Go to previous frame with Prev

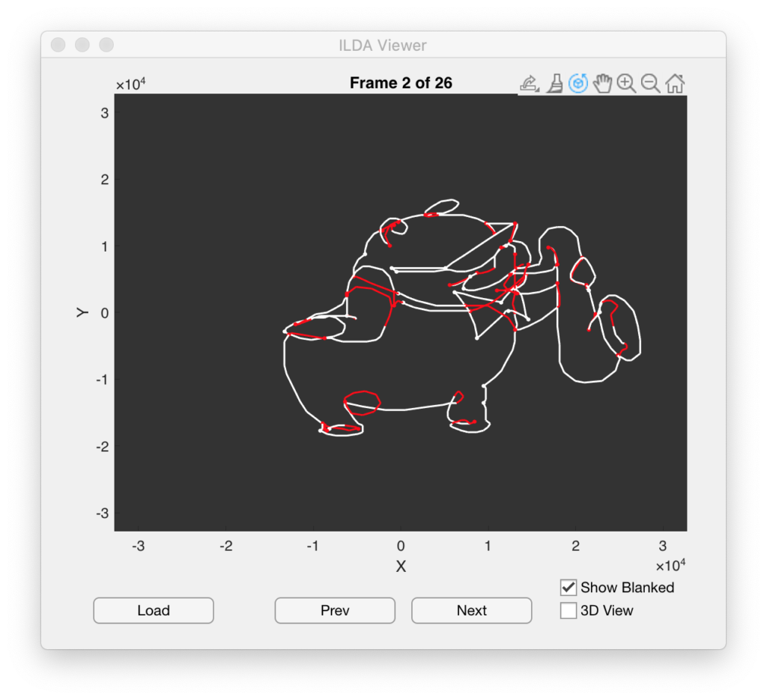335,611
